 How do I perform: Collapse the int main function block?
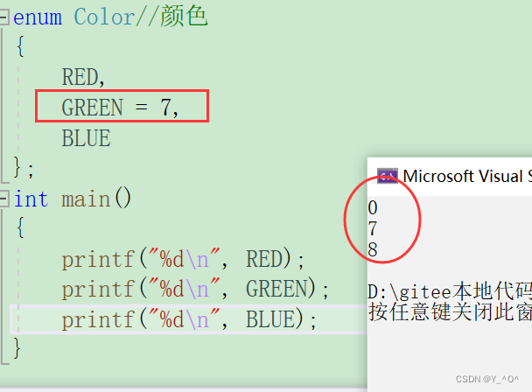4,199
